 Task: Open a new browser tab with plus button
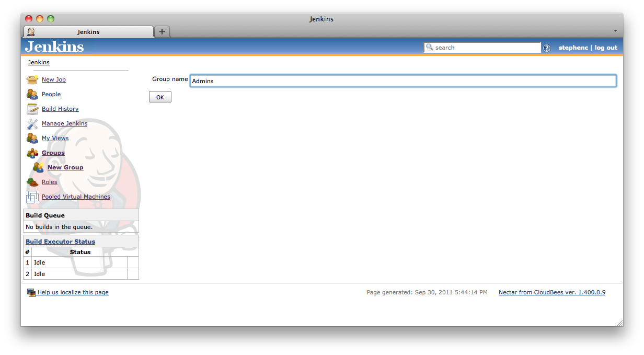click(162, 32)
